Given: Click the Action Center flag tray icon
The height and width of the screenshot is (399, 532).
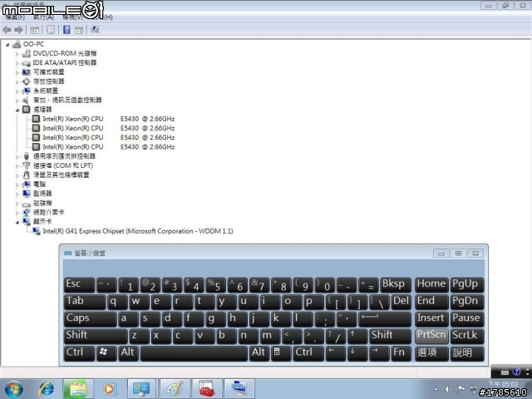Looking at the screenshot, I should click(461, 389).
